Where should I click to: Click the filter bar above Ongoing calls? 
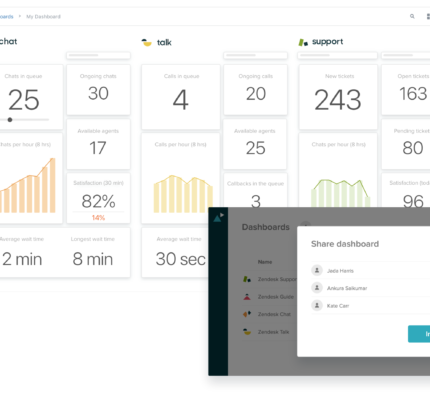(256, 55)
